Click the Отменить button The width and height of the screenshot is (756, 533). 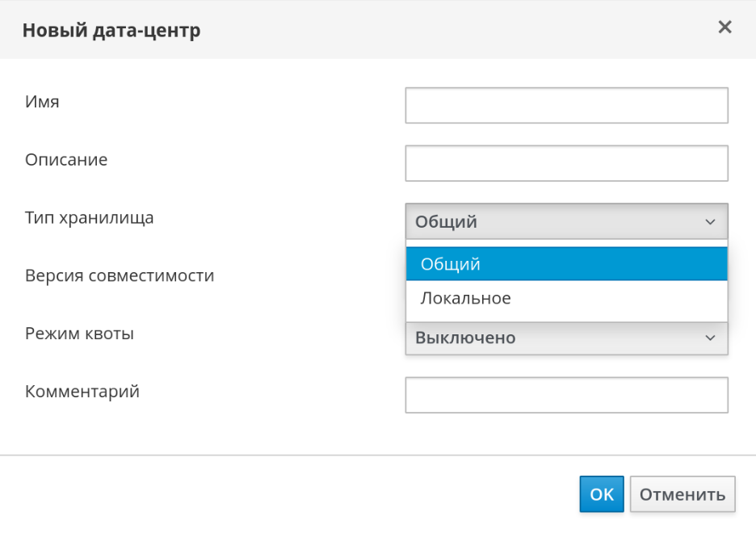point(682,494)
